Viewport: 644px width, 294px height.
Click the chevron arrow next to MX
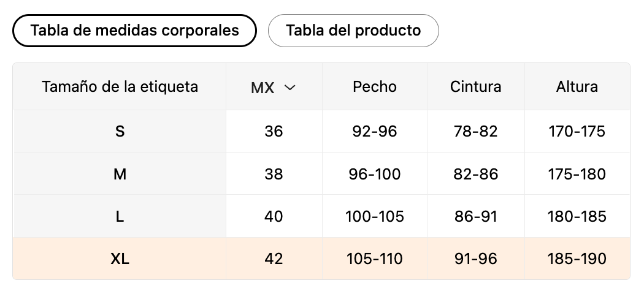290,88
